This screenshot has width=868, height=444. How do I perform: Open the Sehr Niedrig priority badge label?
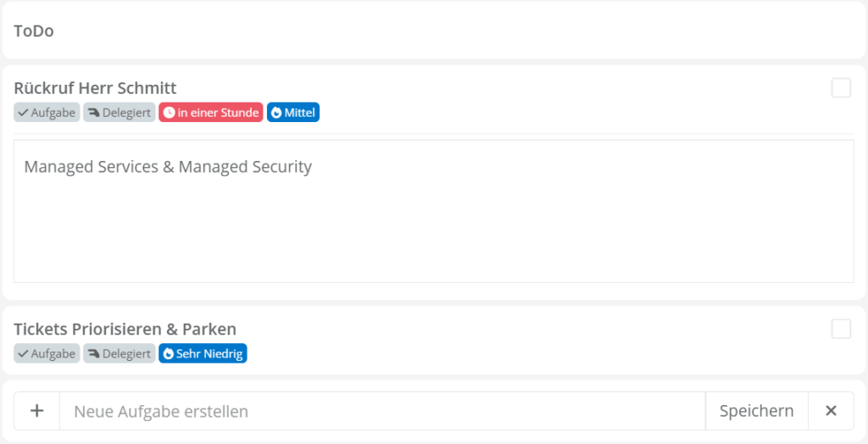tap(209, 353)
